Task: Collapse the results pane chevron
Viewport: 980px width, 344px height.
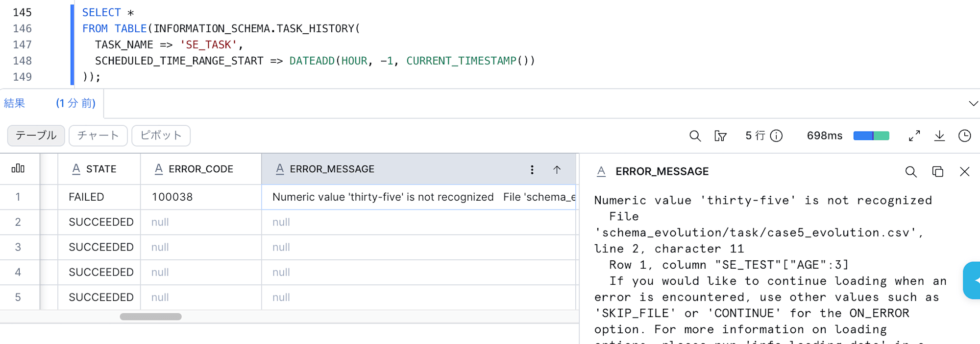Action: [x=973, y=104]
